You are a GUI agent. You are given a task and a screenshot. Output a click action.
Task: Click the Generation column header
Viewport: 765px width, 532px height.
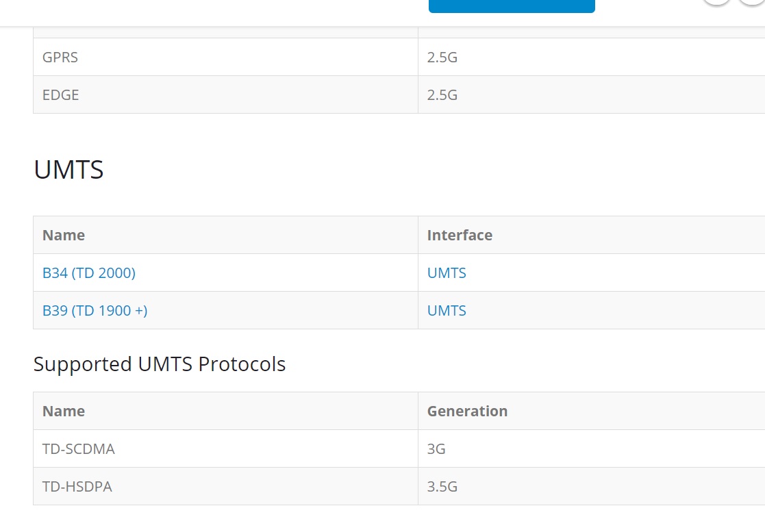click(467, 411)
